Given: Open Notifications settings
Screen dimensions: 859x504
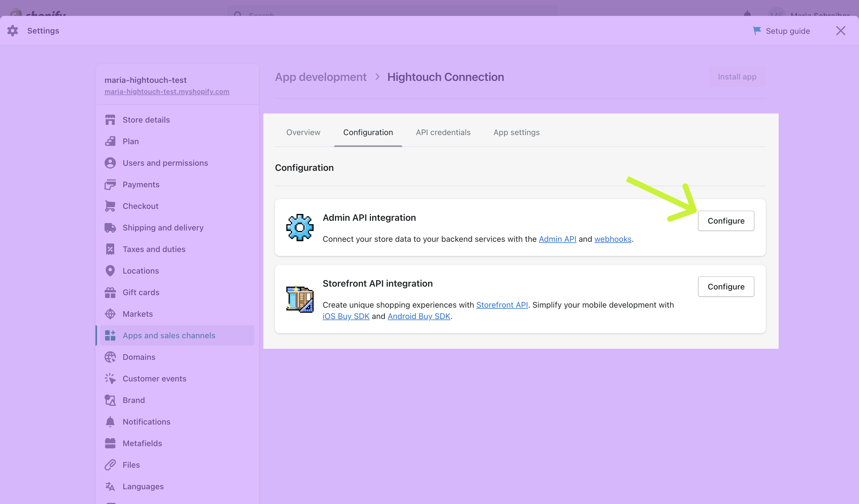Looking at the screenshot, I should (x=177, y=422).
